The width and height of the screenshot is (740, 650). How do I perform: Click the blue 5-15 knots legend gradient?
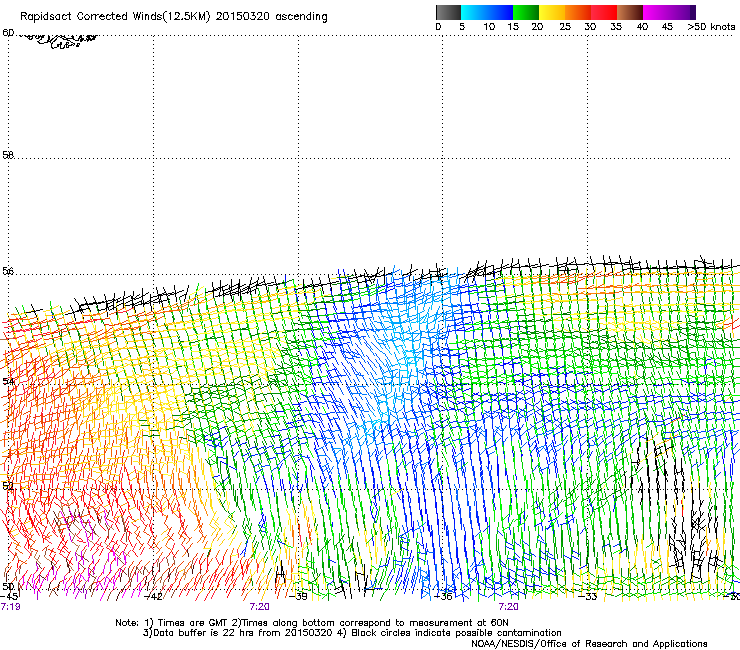coord(487,12)
